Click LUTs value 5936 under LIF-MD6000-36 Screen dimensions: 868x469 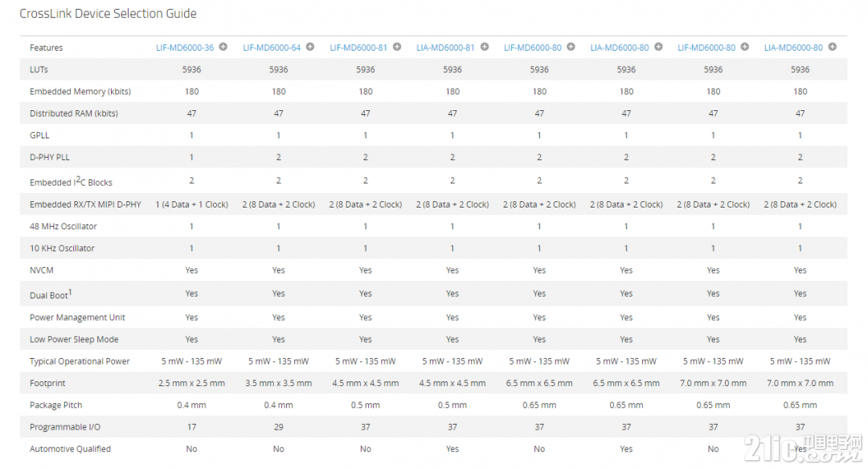tap(191, 70)
